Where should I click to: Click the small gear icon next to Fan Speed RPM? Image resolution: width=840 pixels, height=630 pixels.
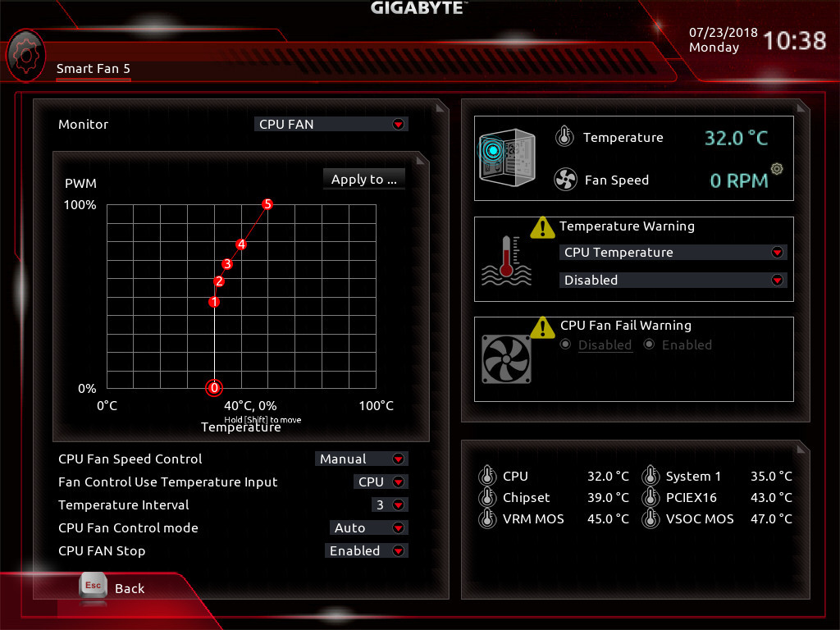point(777,169)
